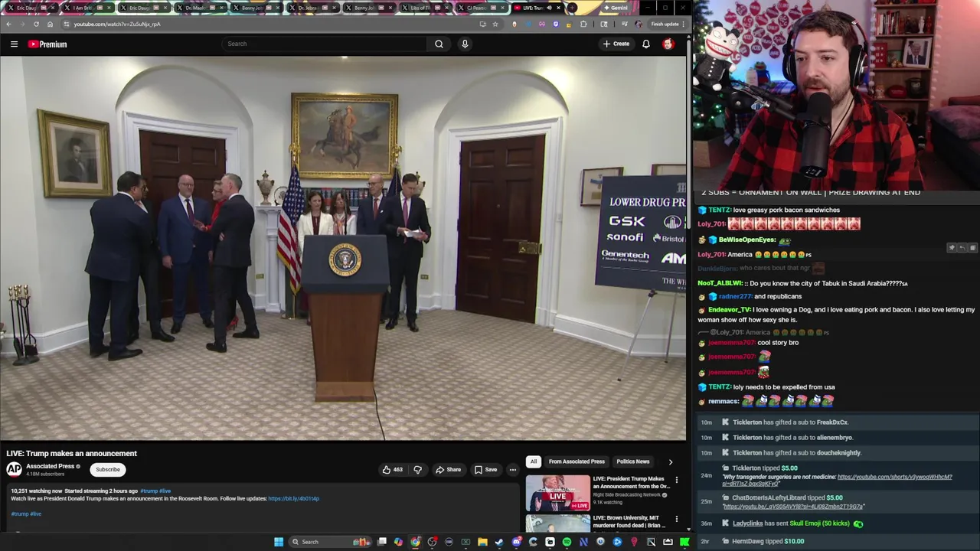Open the browser home page button

pyautogui.click(x=50, y=24)
